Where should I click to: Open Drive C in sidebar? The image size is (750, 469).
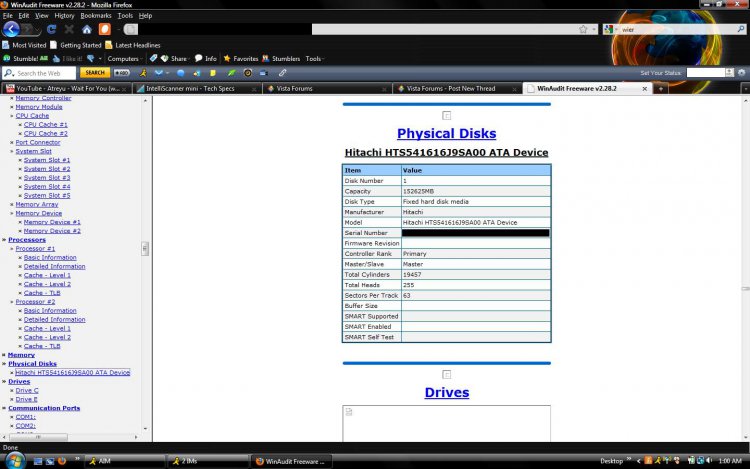click(27, 390)
